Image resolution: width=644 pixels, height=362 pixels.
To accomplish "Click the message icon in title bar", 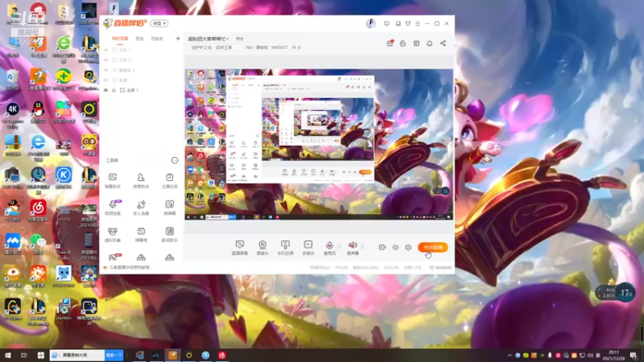I will pyautogui.click(x=386, y=23).
